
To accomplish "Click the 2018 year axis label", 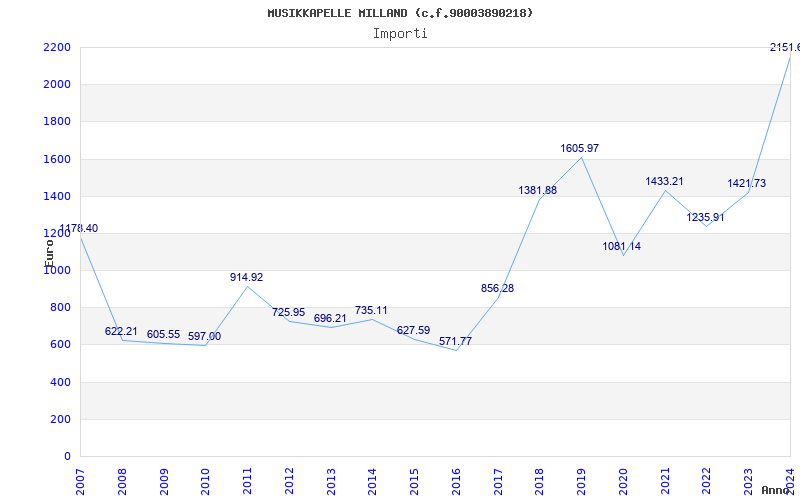I will click(539, 482).
